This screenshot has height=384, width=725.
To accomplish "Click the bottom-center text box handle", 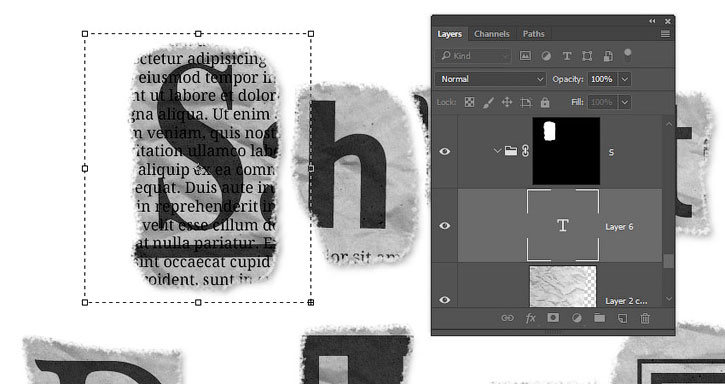I will point(198,303).
